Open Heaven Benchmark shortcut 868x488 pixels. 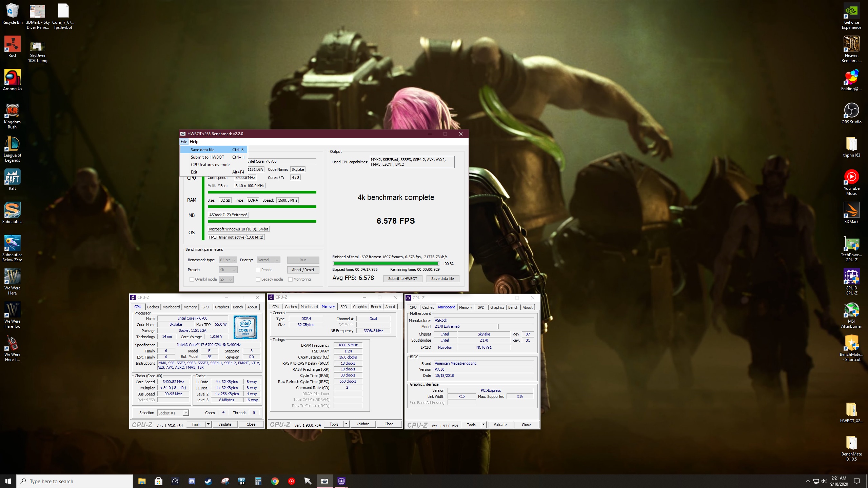point(851,49)
